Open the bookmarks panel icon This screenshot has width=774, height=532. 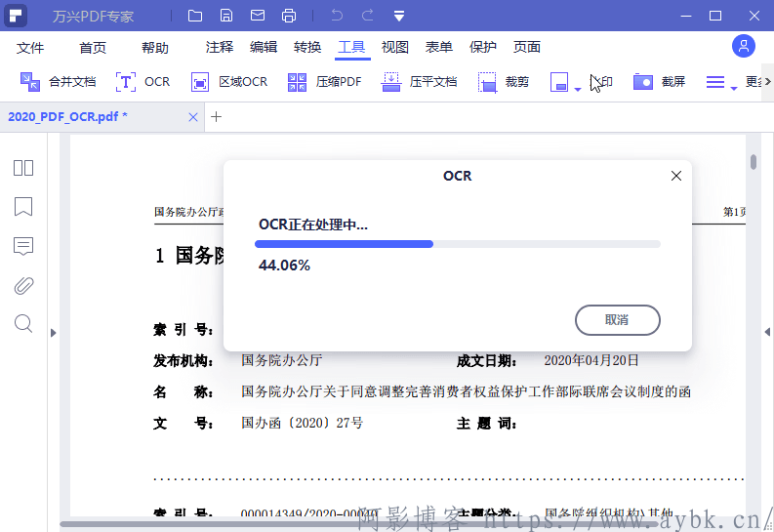click(23, 207)
